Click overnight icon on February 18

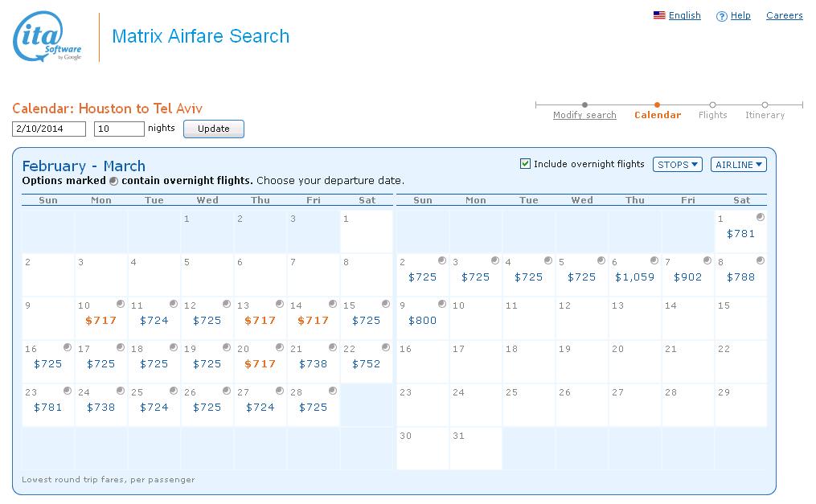174,347
